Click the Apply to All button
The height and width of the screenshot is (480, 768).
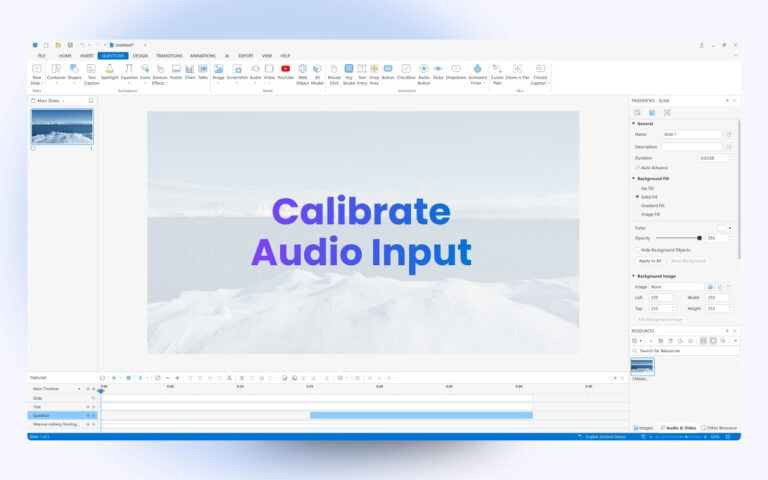pyautogui.click(x=649, y=261)
